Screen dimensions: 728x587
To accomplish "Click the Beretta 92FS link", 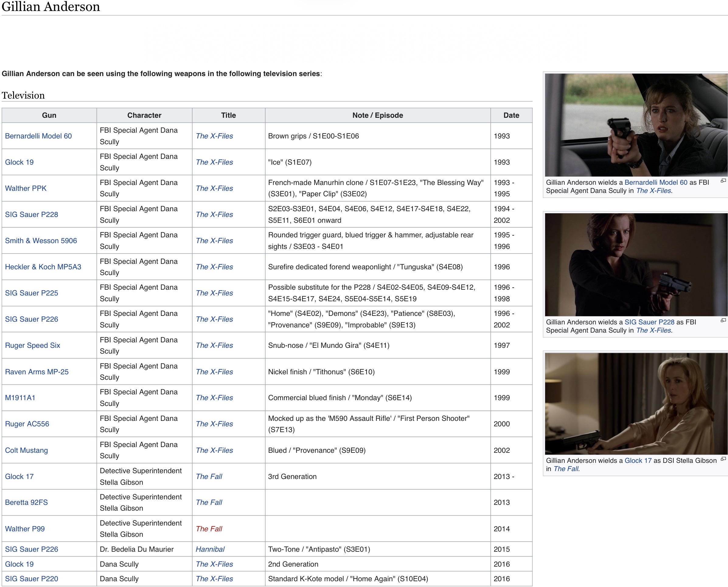I will pyautogui.click(x=26, y=502).
